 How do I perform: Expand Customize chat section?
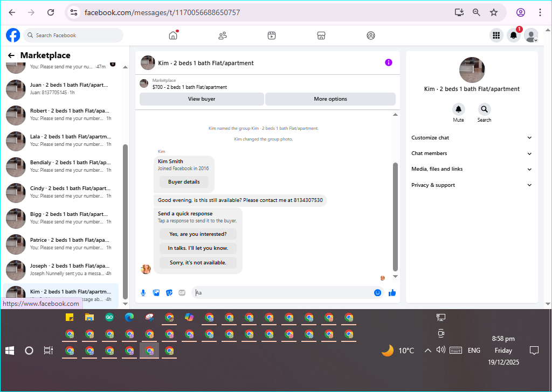coord(472,138)
